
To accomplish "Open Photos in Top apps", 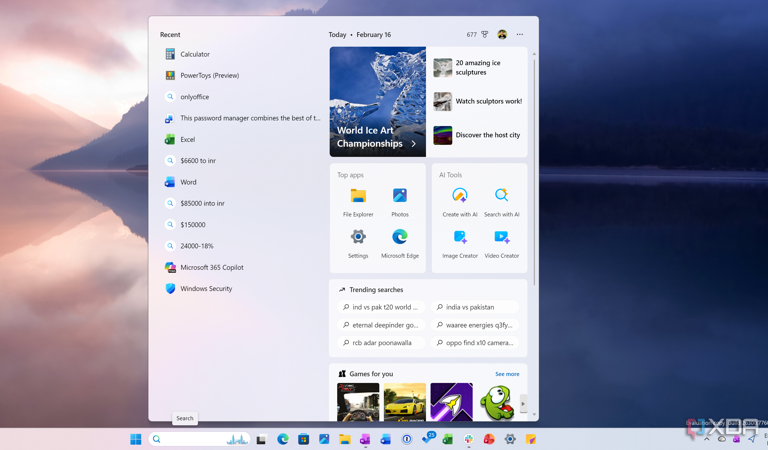I will click(x=400, y=203).
